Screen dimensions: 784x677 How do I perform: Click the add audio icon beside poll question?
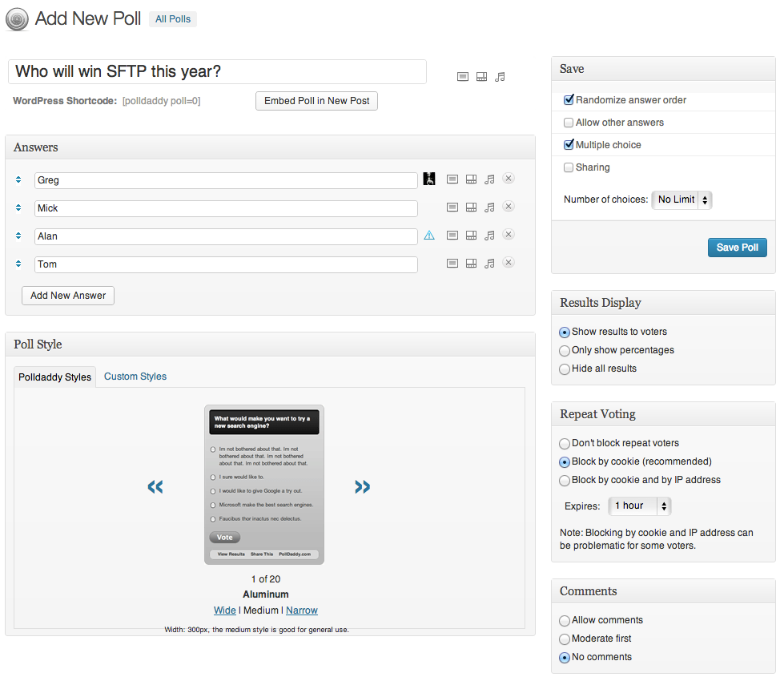500,77
